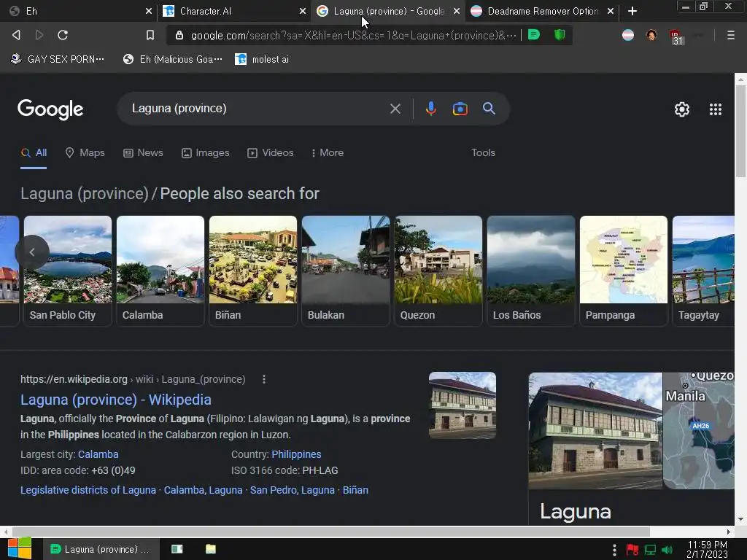Open taskbar file folder icon

[211, 549]
